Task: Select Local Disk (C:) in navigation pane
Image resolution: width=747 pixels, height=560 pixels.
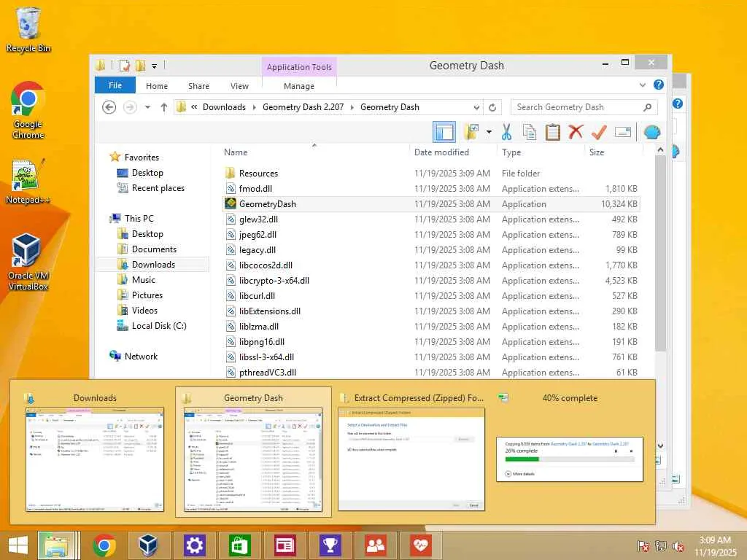Action: click(x=158, y=326)
